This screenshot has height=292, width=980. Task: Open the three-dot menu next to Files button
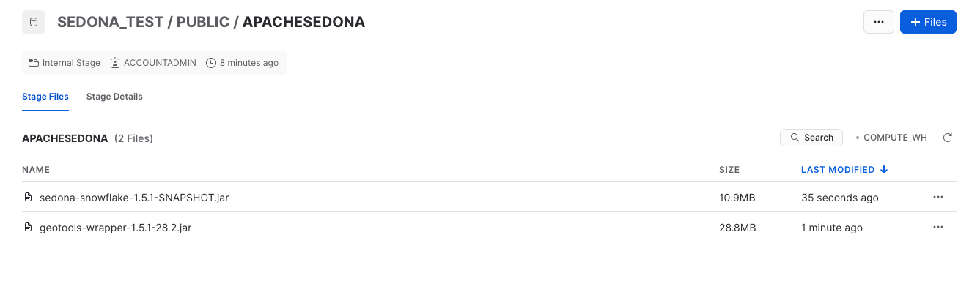(879, 22)
